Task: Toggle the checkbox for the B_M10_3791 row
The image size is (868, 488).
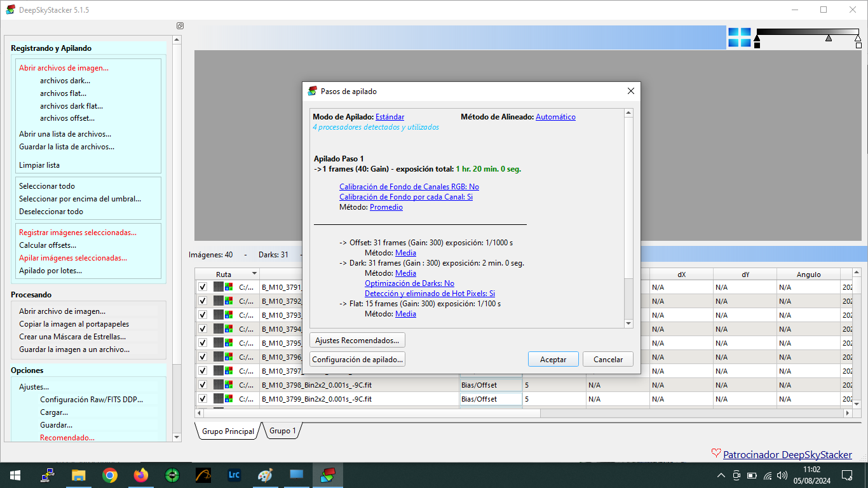Action: 203,287
